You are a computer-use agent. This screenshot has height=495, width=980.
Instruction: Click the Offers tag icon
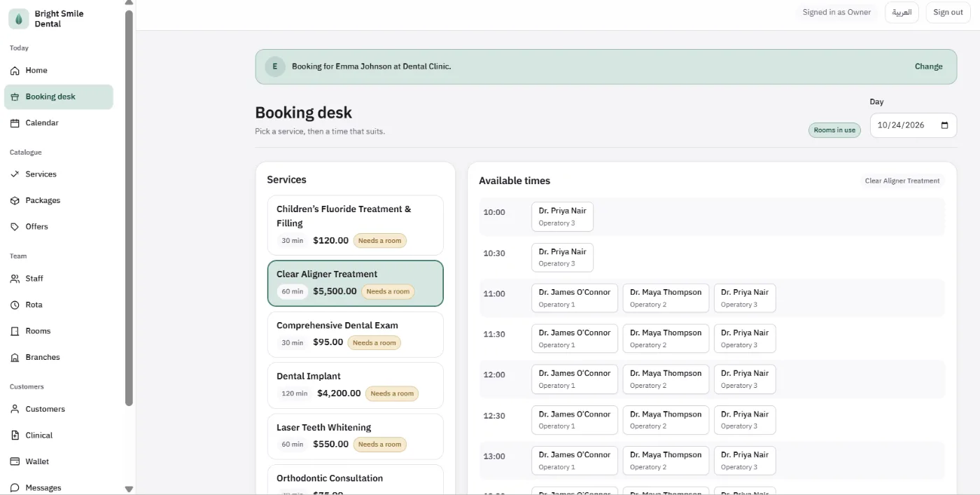[15, 227]
